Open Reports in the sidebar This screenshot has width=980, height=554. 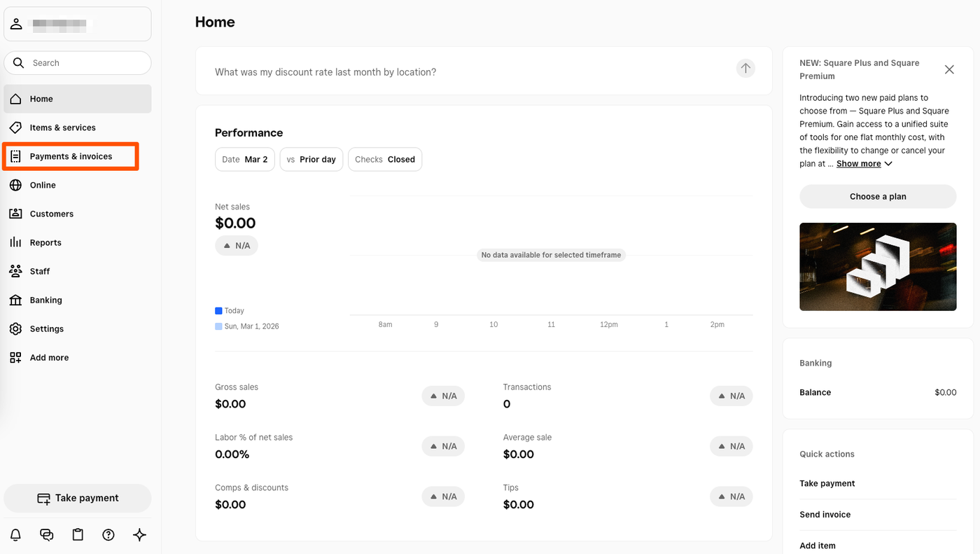pos(45,242)
